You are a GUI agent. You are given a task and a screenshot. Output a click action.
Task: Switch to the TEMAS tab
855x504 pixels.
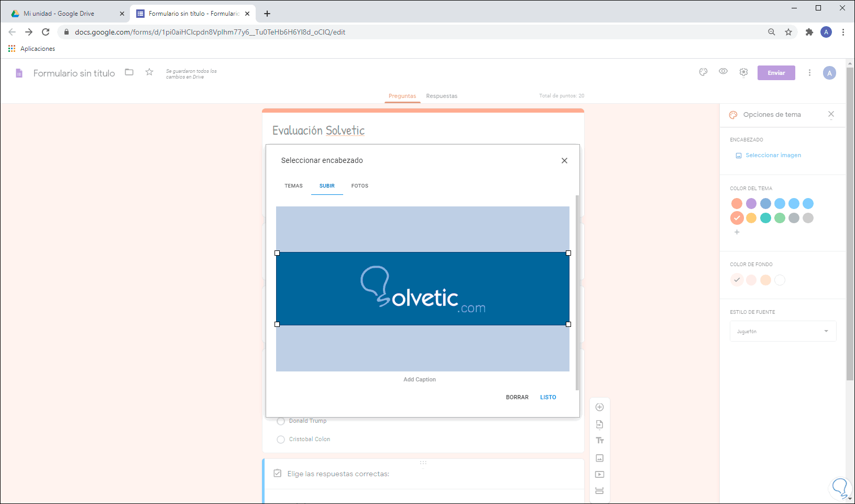293,186
